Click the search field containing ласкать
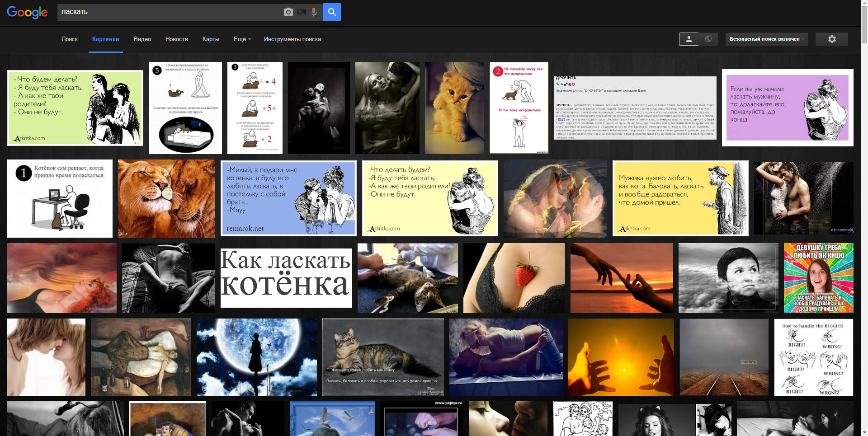 (167, 12)
